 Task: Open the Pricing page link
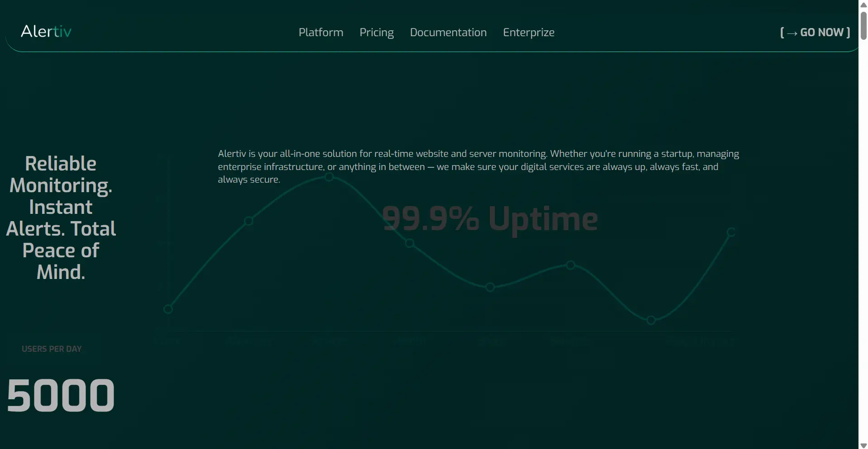[x=376, y=32]
